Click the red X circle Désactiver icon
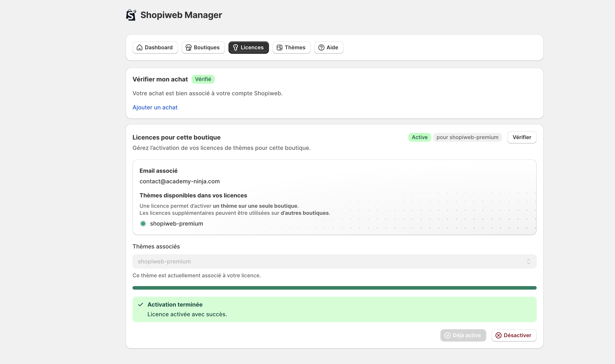Screen dimensions: 615x364 coord(498,335)
